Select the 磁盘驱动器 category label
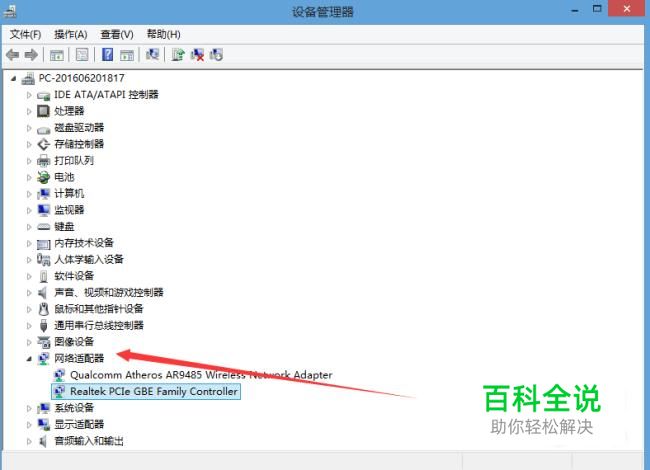The width and height of the screenshot is (650, 470). pos(79,128)
